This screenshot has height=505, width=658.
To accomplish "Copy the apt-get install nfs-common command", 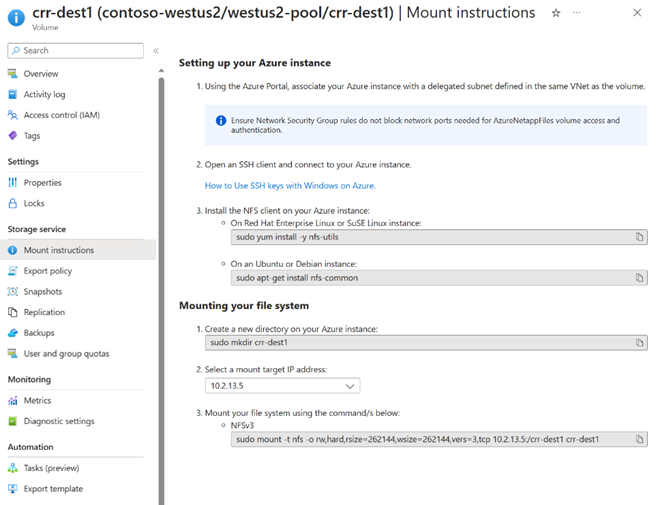I will click(638, 277).
